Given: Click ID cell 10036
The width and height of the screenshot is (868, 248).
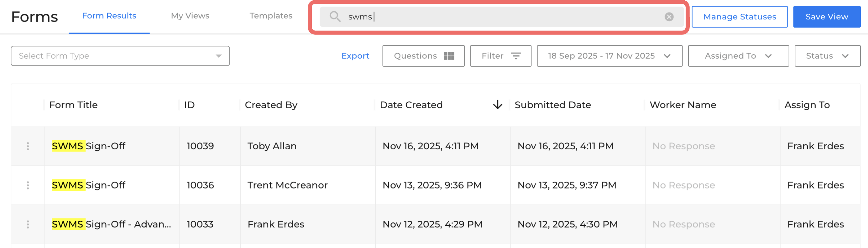Looking at the screenshot, I should [x=200, y=185].
